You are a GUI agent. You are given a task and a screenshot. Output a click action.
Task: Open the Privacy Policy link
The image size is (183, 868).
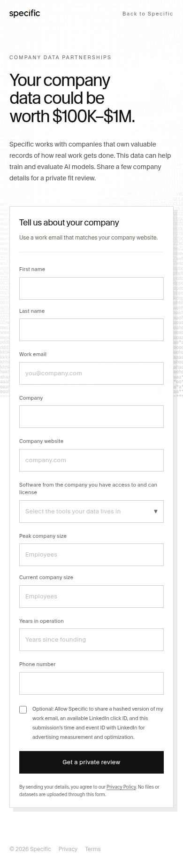click(121, 787)
